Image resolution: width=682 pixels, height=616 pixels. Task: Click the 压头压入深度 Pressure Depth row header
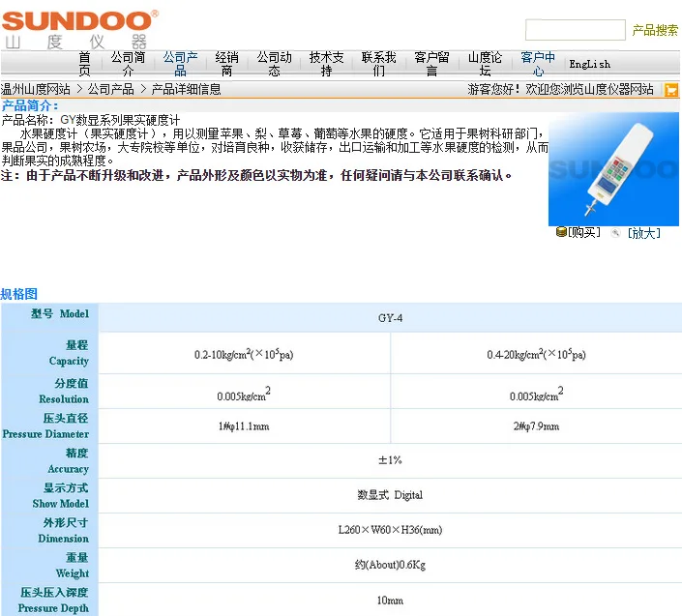tap(49, 600)
